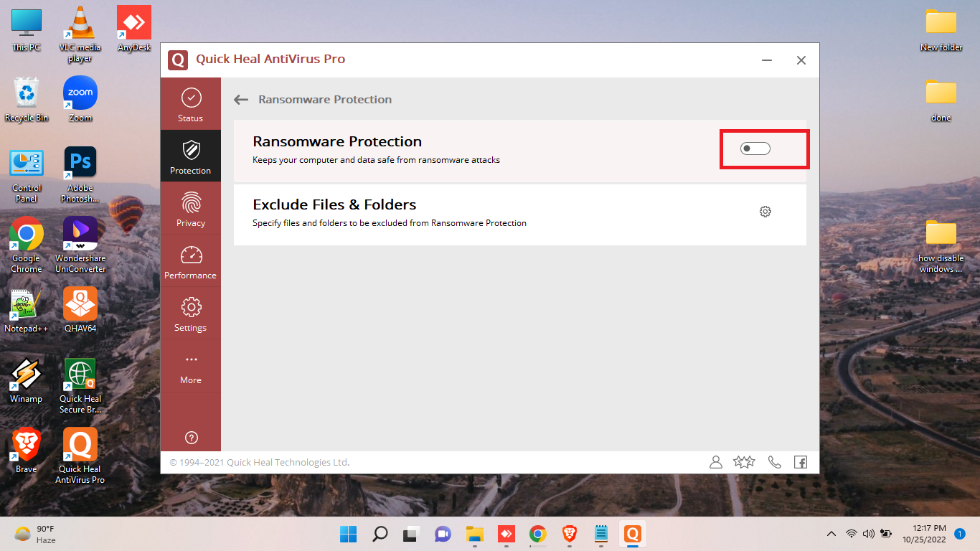Viewport: 980px width, 551px height.
Task: Select the Protection sidebar tab
Action: pyautogui.click(x=191, y=156)
